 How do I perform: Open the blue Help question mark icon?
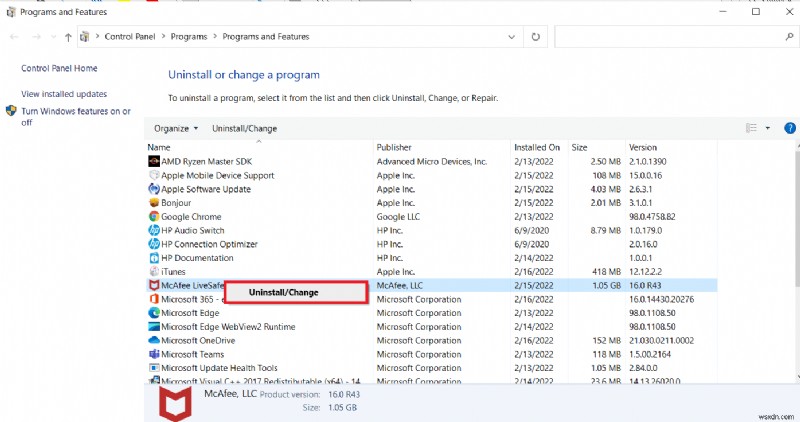pyautogui.click(x=789, y=128)
